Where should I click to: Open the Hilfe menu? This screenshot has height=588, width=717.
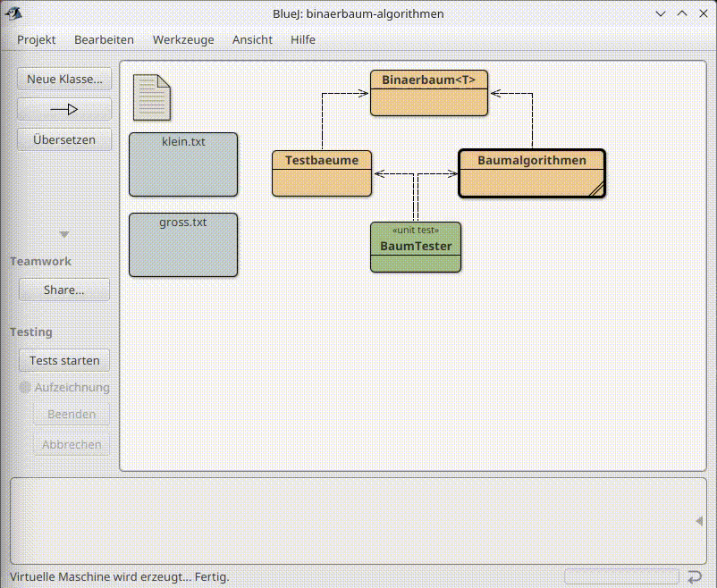click(x=303, y=40)
